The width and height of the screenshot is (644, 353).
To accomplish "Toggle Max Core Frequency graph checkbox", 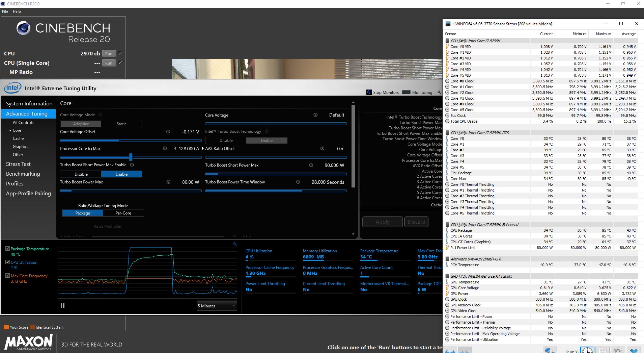I will coord(7,276).
